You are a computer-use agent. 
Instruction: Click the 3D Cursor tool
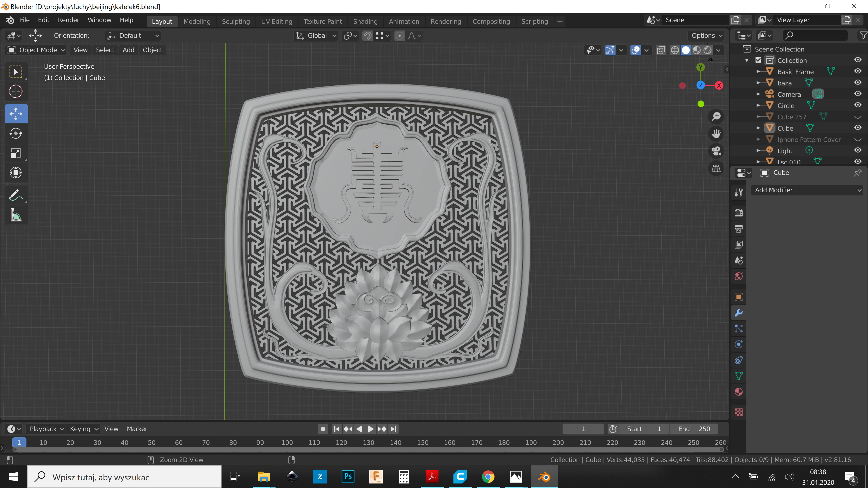pyautogui.click(x=16, y=91)
